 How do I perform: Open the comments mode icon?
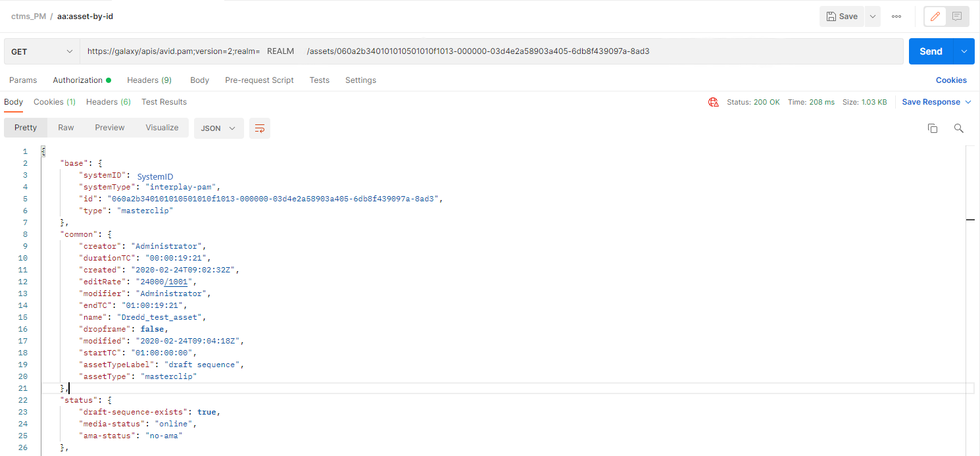957,16
